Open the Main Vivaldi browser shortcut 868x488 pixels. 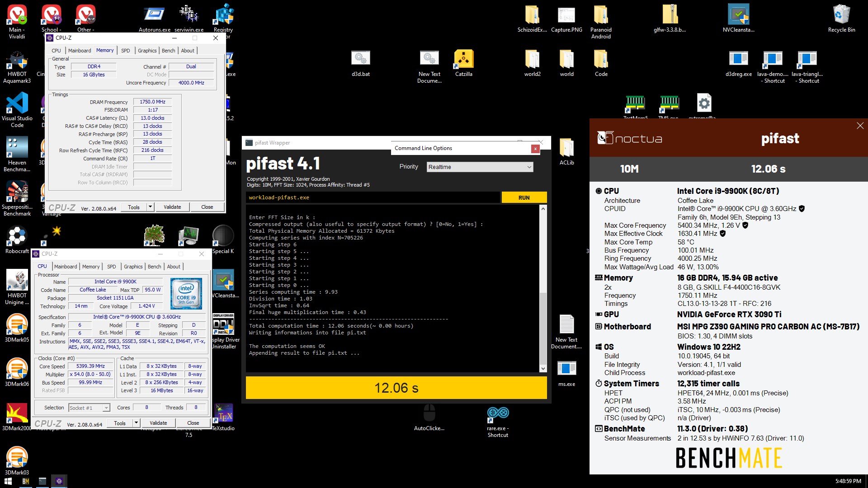pos(17,21)
